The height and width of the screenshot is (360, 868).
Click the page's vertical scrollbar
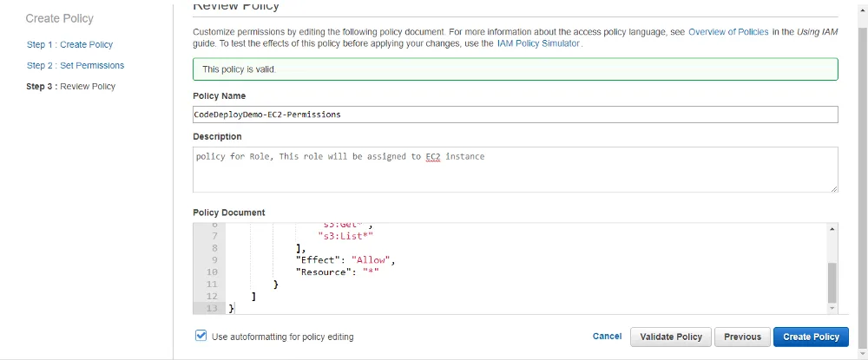pyautogui.click(x=861, y=173)
